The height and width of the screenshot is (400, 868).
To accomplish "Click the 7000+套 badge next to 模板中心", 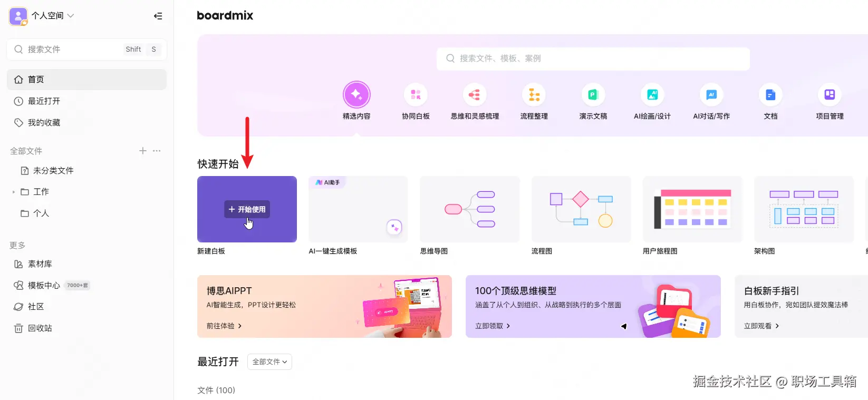I will pyautogui.click(x=78, y=285).
